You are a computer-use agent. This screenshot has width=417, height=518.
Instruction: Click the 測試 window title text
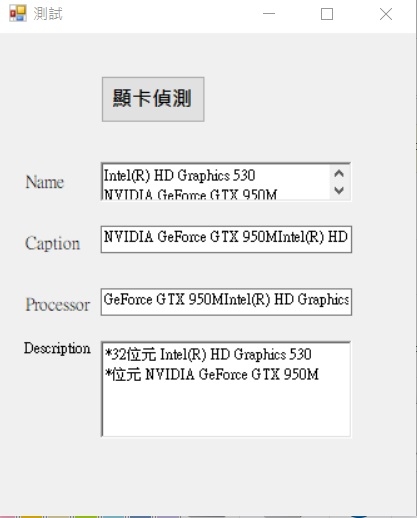point(48,14)
